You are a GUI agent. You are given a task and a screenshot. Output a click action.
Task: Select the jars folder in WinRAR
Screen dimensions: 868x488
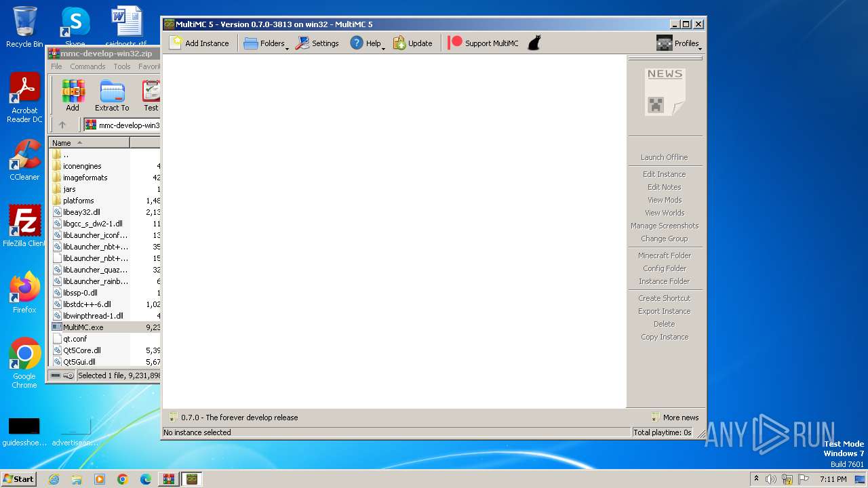click(x=69, y=189)
